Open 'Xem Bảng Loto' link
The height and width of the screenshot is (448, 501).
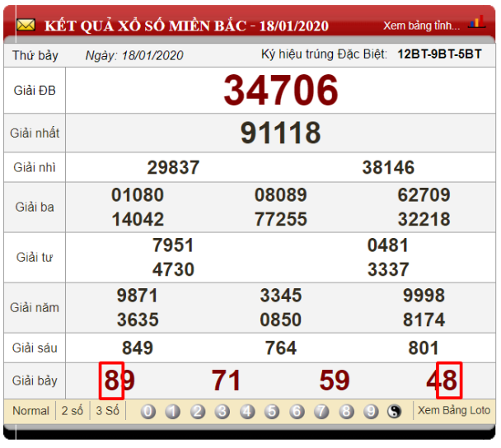(454, 411)
